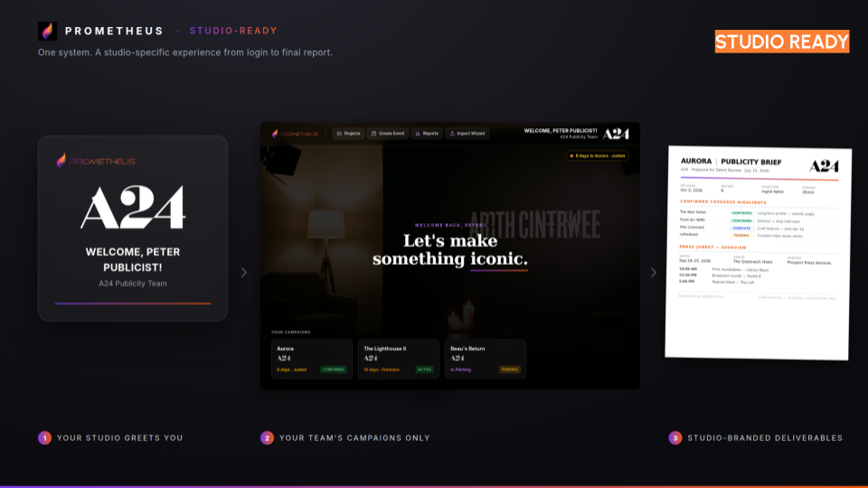Screen dimensions: 868x488
Task: Open Create Event in the dashboard nav
Action: coord(388,134)
